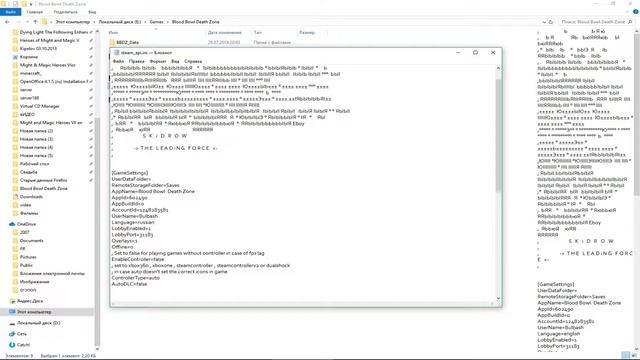Viewport: 640px width, 360px height.
Task: Click the Локальный диск (D:) drive icon
Action: [x=12, y=323]
